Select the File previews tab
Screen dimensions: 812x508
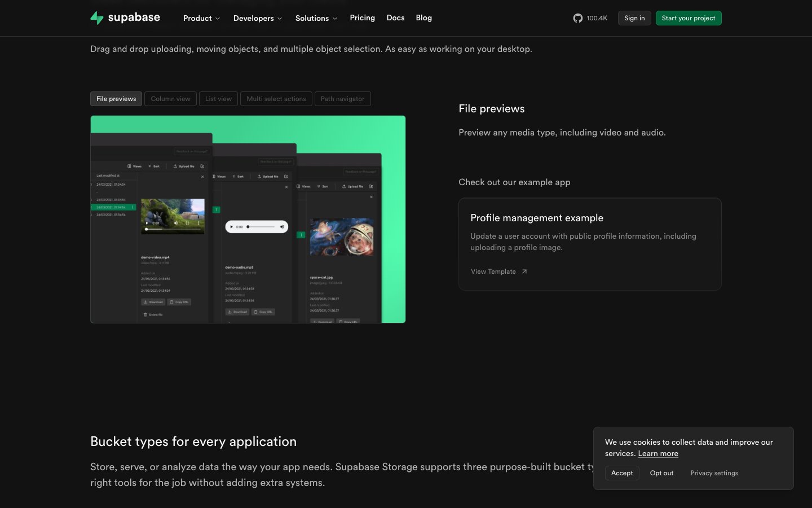point(116,99)
